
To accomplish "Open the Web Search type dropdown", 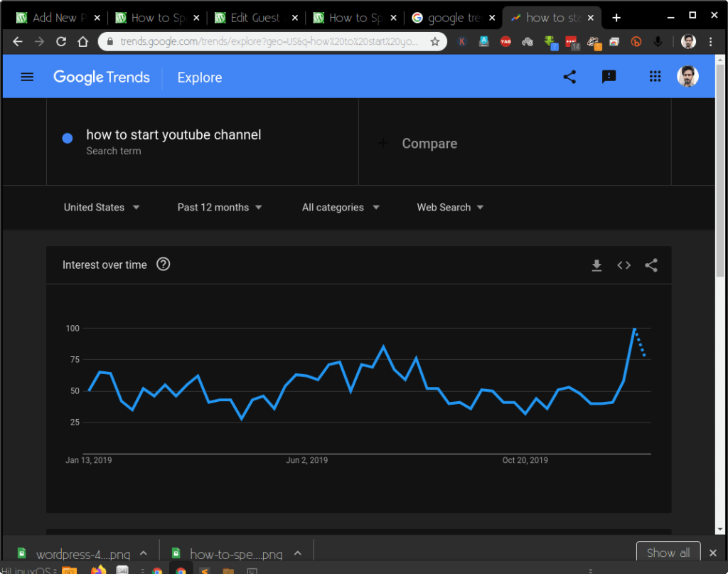I will click(450, 207).
